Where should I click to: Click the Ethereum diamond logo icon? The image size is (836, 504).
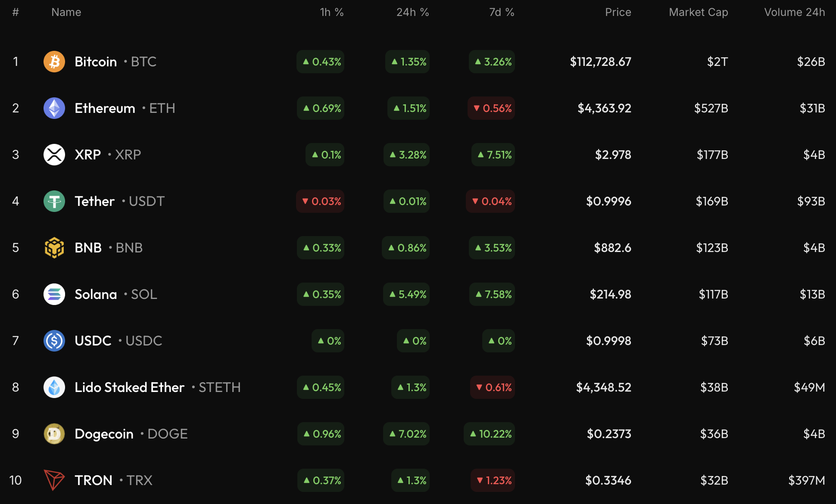[54, 108]
